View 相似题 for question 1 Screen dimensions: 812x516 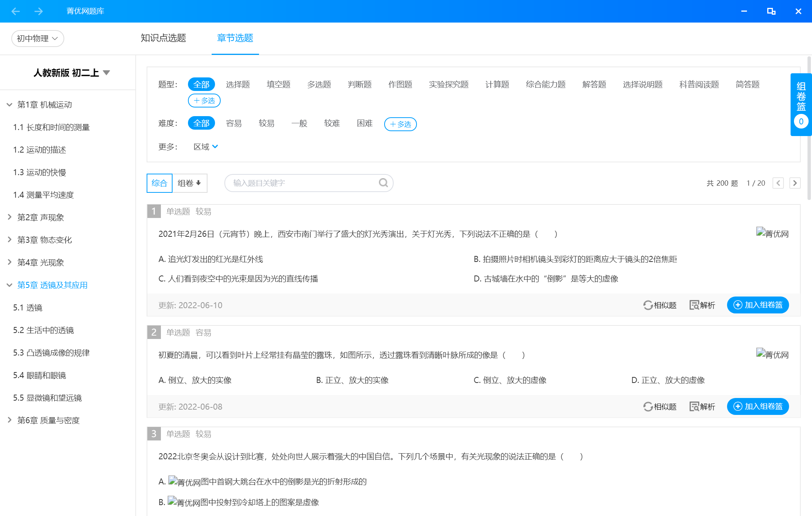pos(660,305)
